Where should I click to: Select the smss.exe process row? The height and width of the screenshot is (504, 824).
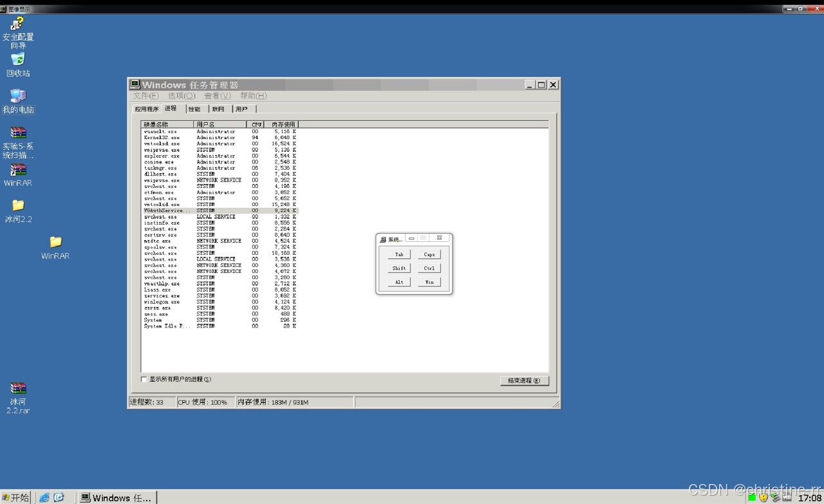pos(220,314)
